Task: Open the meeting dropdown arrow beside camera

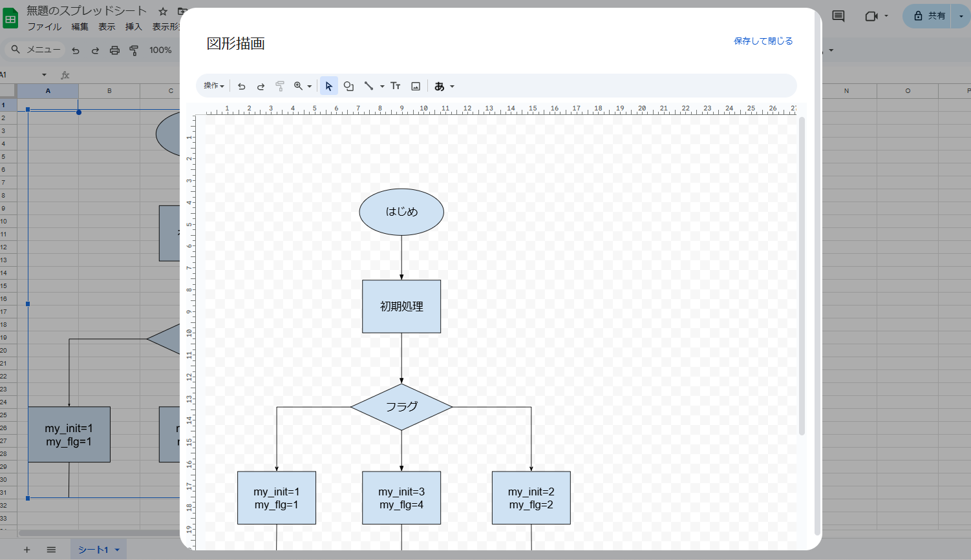Action: (886, 16)
